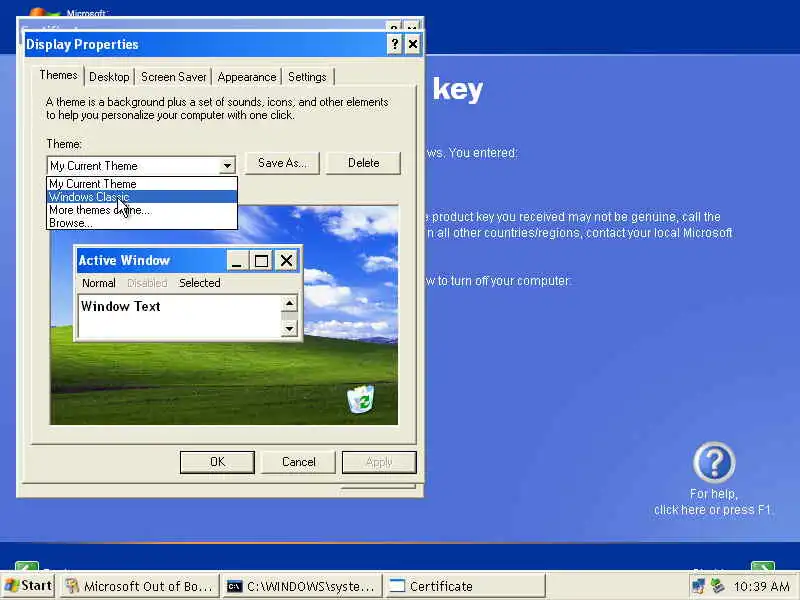
Task: Choose My Current Theme from the list
Action: (x=142, y=184)
